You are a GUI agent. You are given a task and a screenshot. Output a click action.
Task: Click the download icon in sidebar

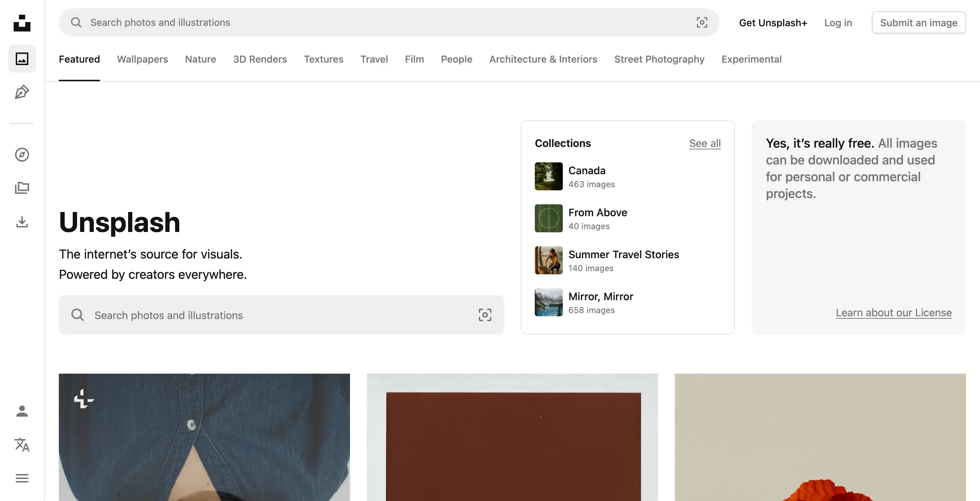pos(22,222)
